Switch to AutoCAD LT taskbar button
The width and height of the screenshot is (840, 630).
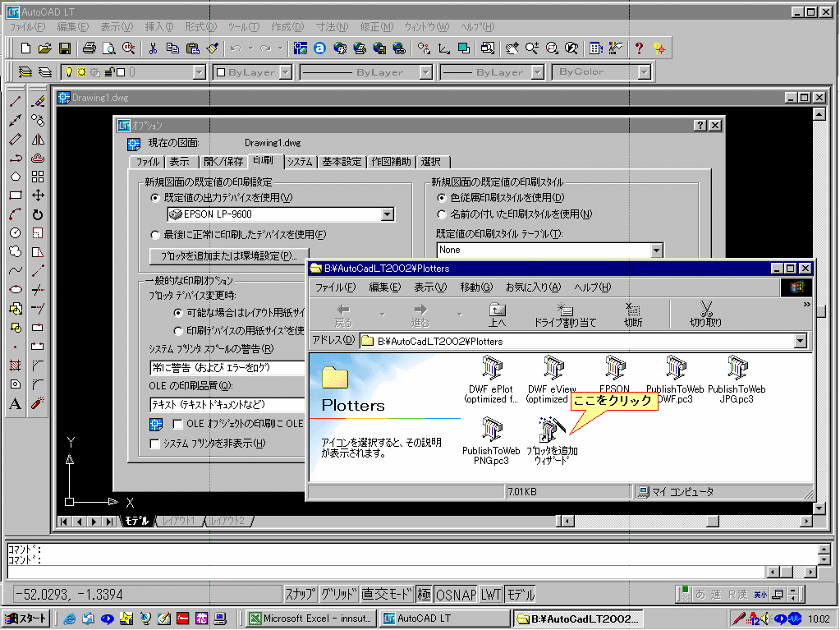tap(445, 619)
